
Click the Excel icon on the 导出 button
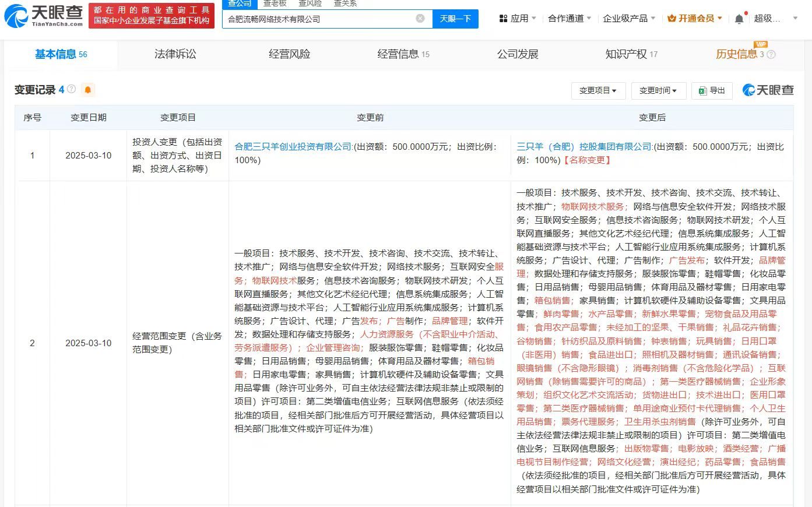702,91
